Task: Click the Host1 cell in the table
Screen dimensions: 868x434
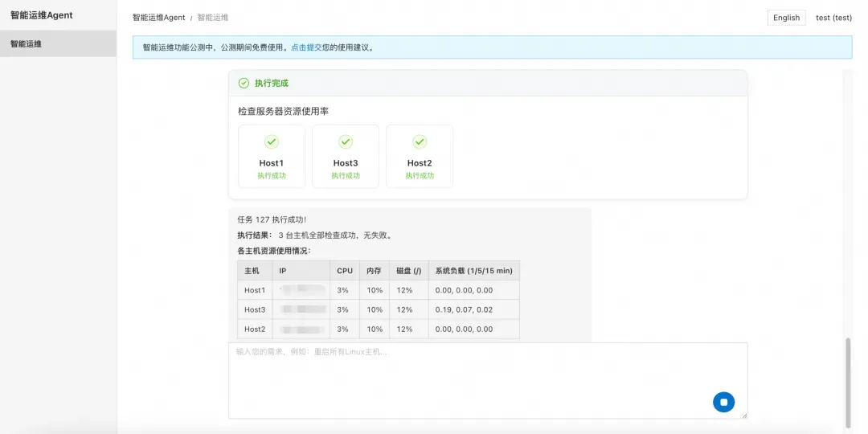Action: tap(256, 290)
